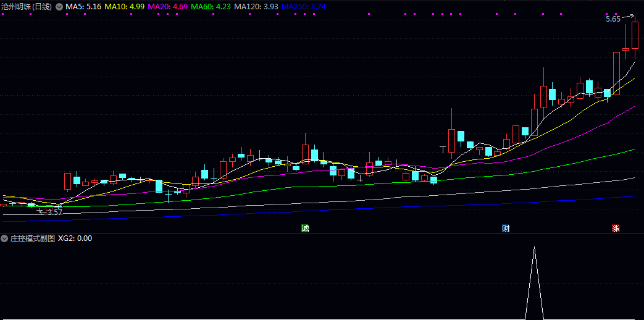Click the arrow beside the 3.57 low marker
Image resolution: width=644 pixels, height=320 pixels.
[x=41, y=211]
